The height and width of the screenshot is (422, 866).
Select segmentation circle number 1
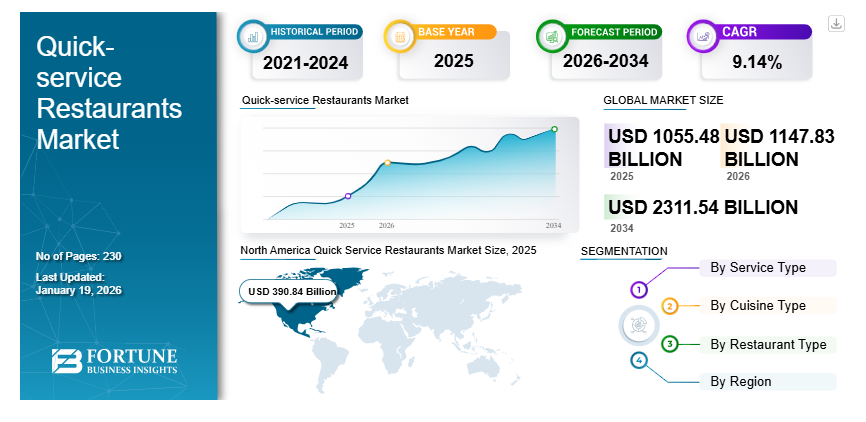[x=639, y=289]
